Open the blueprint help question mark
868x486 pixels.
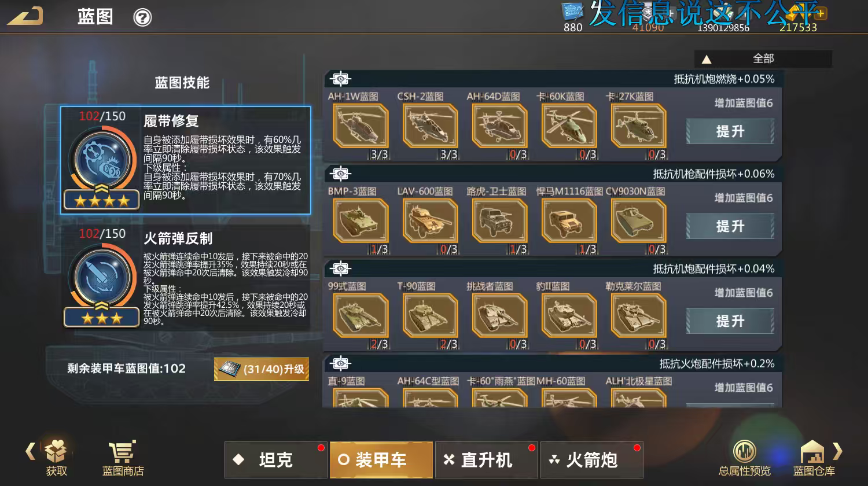point(142,17)
